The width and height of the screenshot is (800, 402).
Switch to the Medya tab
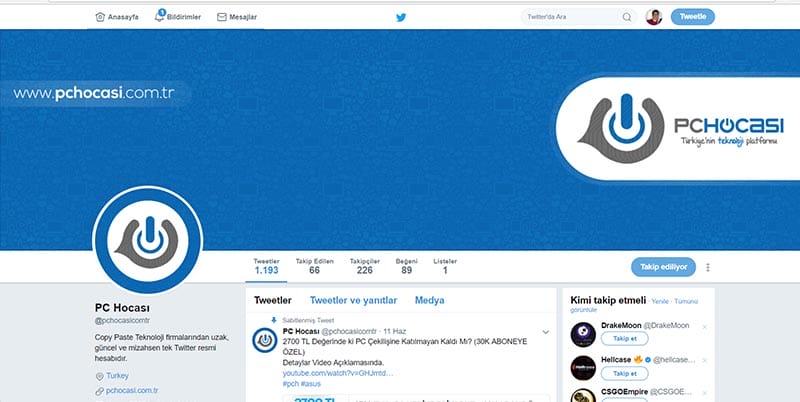click(x=429, y=300)
